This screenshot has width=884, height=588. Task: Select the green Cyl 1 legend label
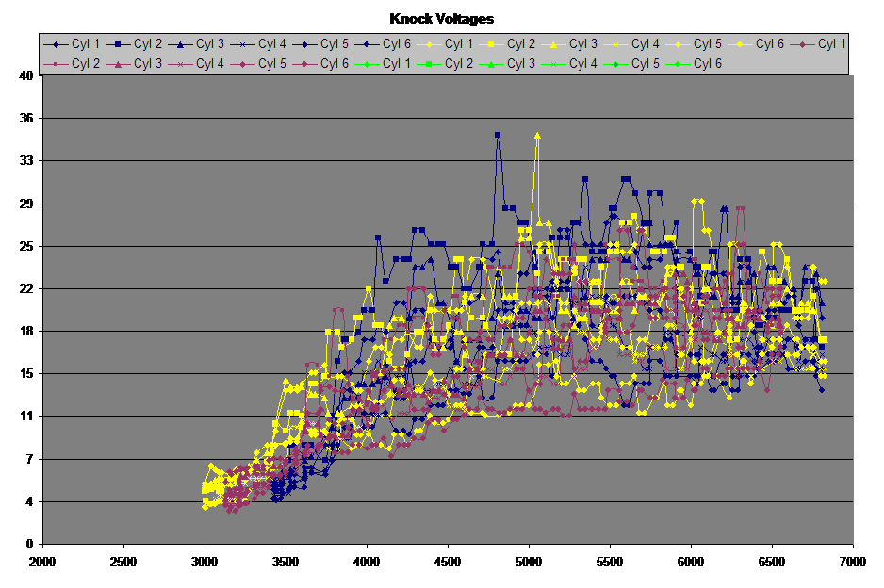click(x=397, y=63)
